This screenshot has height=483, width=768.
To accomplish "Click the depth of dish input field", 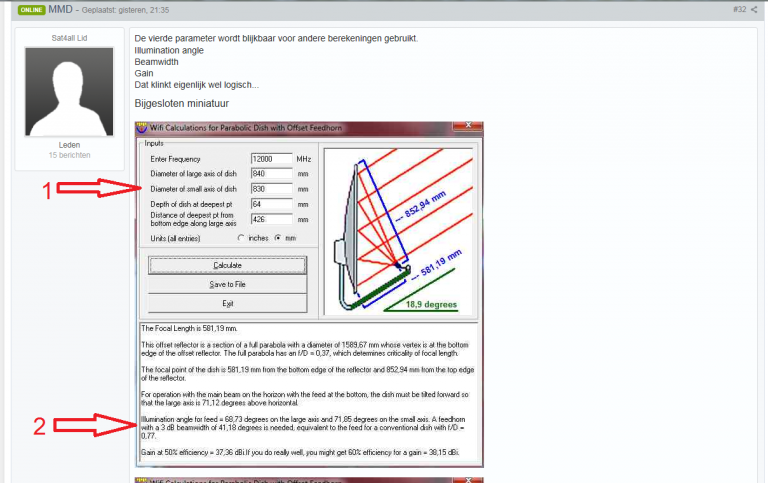I will click(271, 205).
